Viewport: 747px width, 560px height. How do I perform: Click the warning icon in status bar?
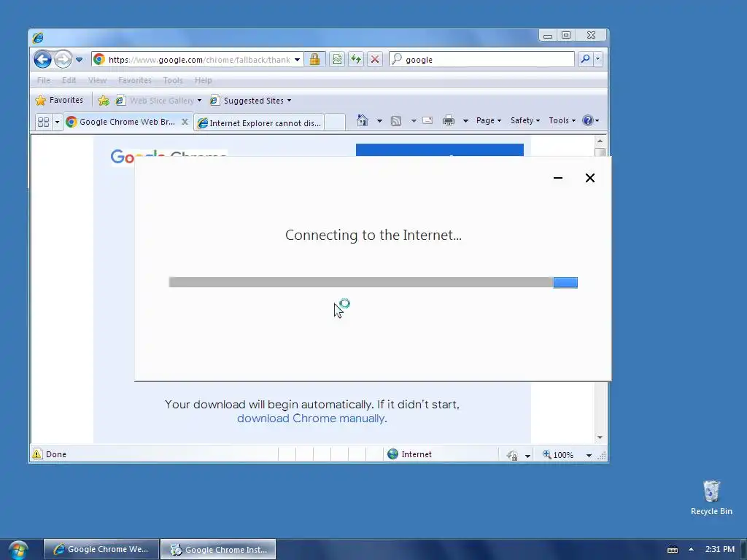pos(37,454)
